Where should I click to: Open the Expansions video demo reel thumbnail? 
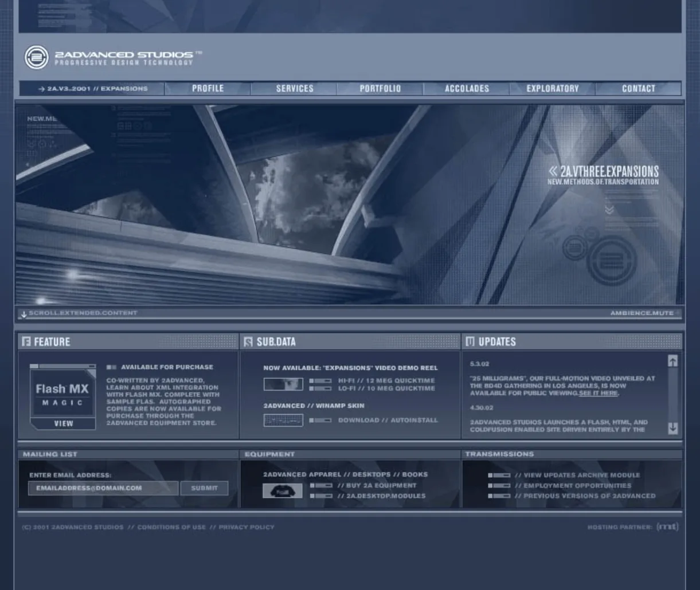[x=283, y=384]
